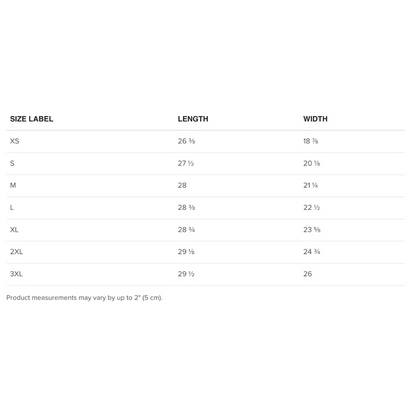Image resolution: width=416 pixels, height=416 pixels.
Task: Click the product measurements disclaimer text
Action: [84, 298]
